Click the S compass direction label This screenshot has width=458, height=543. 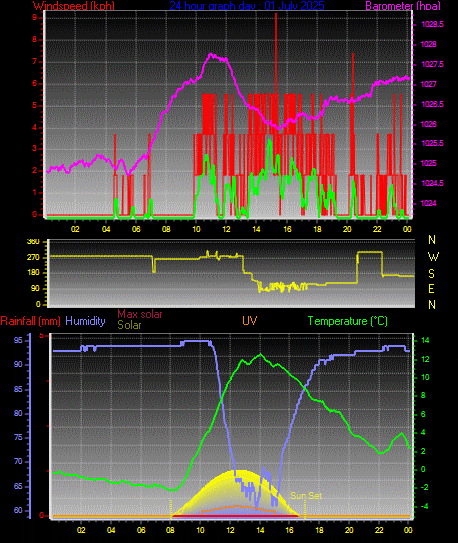pos(431,274)
